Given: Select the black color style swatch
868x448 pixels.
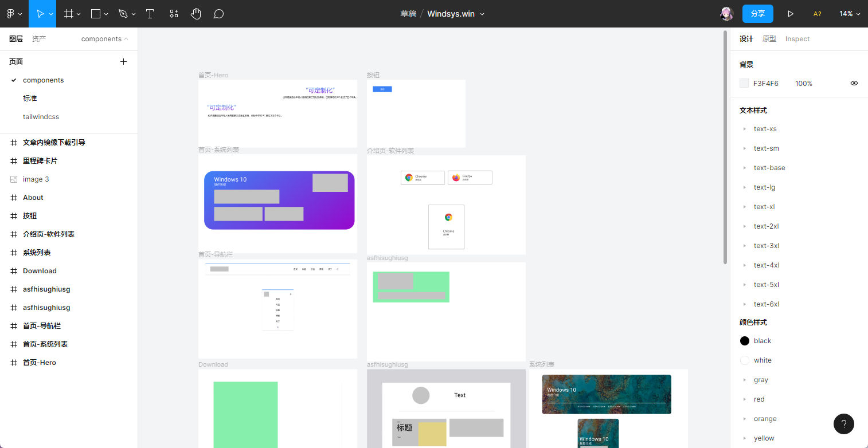Looking at the screenshot, I should [x=745, y=341].
